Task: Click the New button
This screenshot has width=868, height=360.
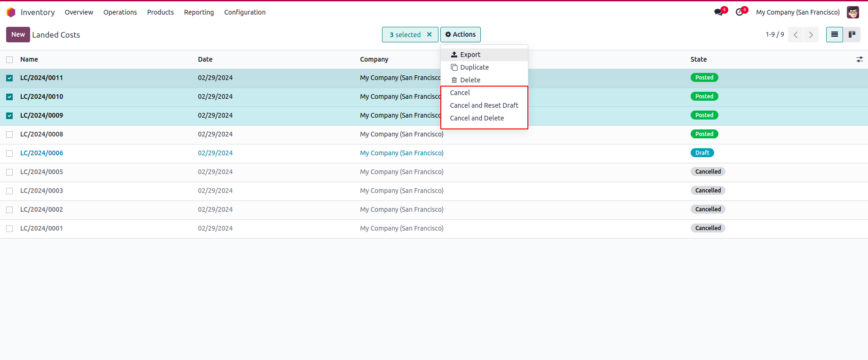Action: (18, 34)
